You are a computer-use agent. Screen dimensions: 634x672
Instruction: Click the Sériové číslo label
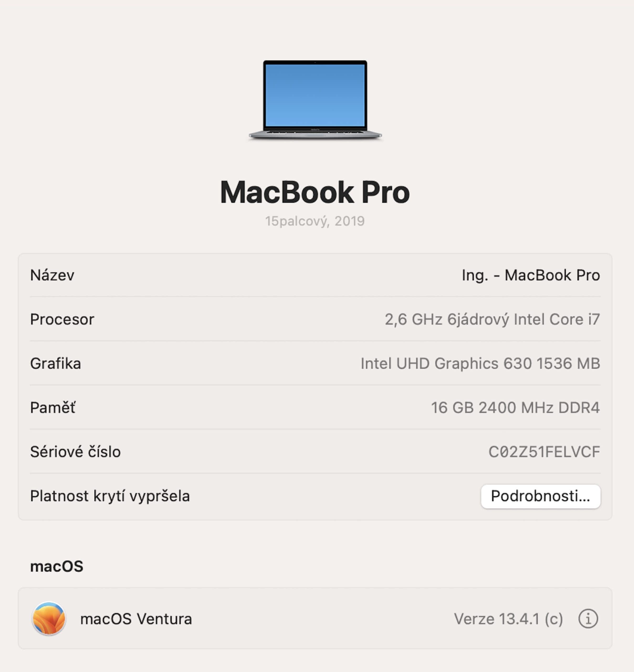pos(75,451)
